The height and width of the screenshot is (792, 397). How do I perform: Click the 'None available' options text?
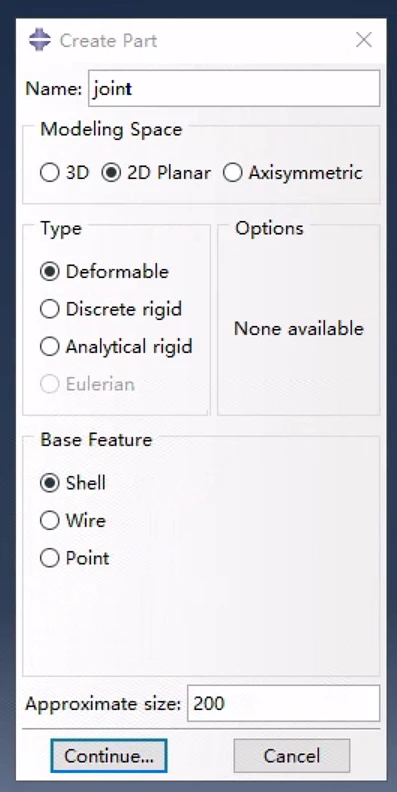point(299,329)
